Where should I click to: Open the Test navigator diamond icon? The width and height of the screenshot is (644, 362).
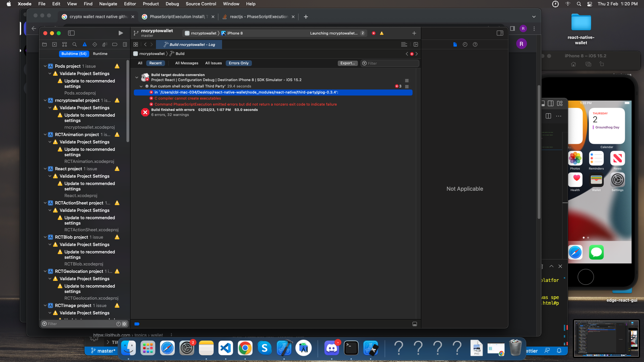point(95,44)
